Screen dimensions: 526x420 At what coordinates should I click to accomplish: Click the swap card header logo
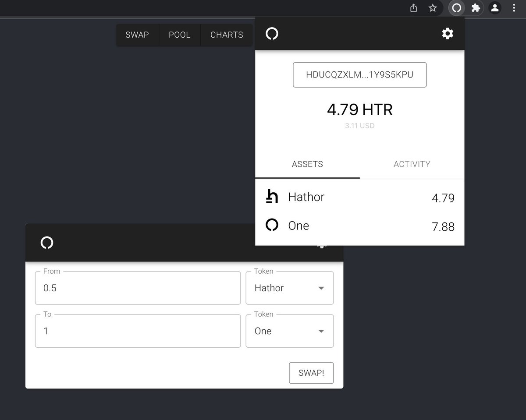pyautogui.click(x=47, y=243)
